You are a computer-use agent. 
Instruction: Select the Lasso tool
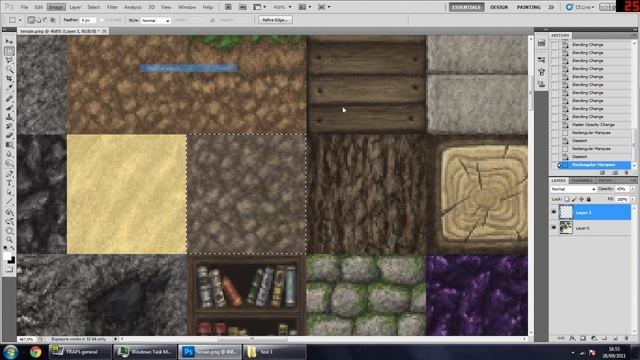pos(9,60)
